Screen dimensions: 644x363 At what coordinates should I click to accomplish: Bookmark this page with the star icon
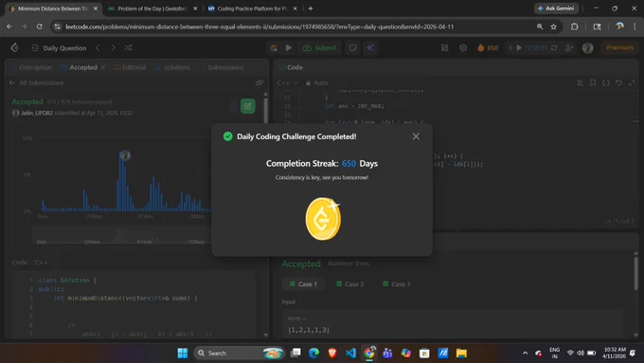point(553,27)
